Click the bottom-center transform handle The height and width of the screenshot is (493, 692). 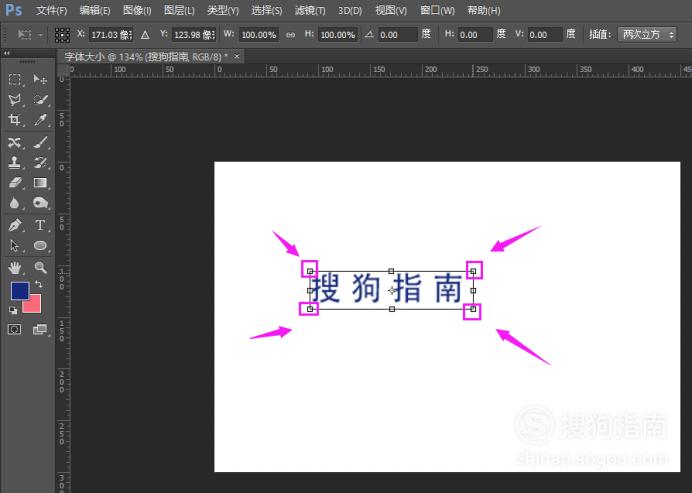(x=392, y=309)
